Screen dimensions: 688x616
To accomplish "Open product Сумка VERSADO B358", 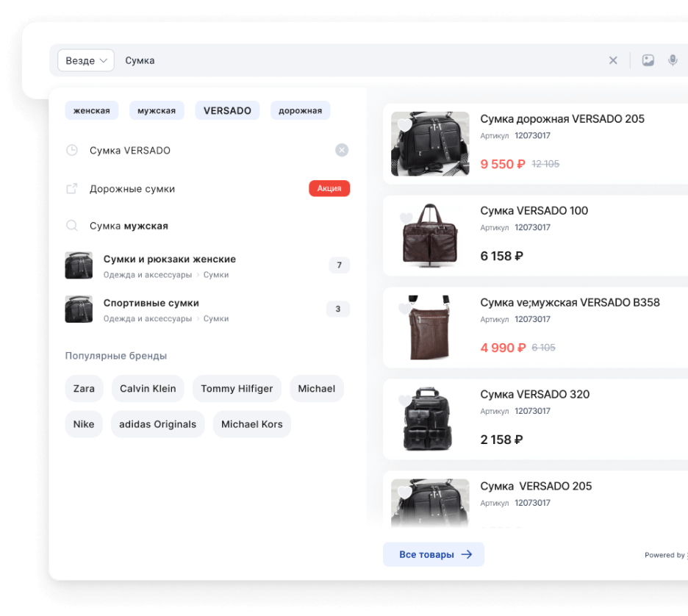I will coord(570,302).
